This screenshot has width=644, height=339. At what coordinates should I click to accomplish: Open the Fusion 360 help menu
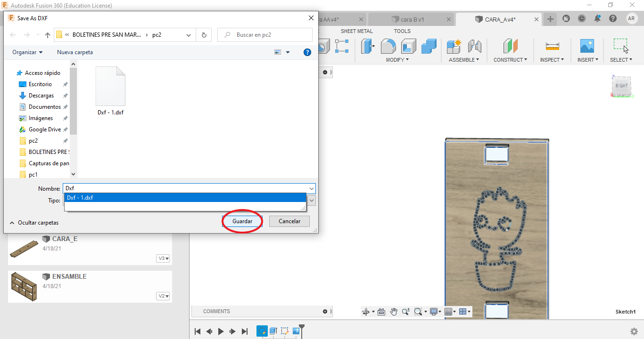point(612,18)
